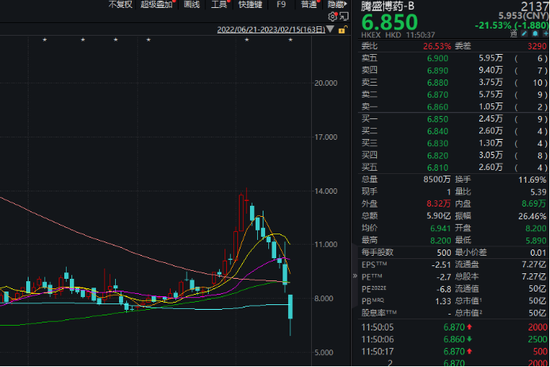Viewport: 550px width, 367px height.
Task: Click the PE TTM value -2.7
Action: tap(444, 277)
